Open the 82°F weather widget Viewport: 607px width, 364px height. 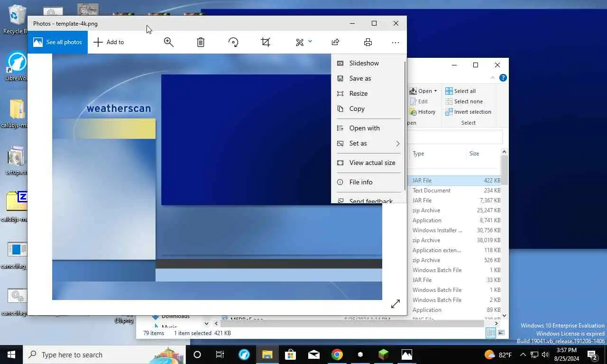point(498,355)
